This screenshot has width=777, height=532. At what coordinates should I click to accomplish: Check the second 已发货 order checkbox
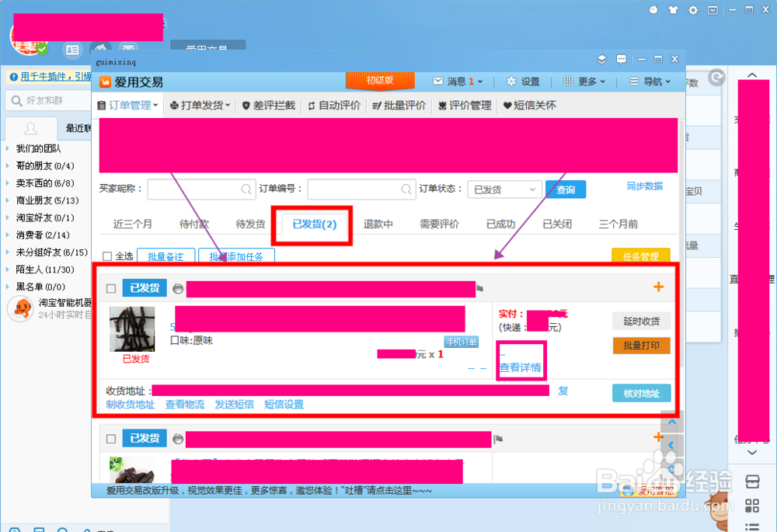coord(110,437)
